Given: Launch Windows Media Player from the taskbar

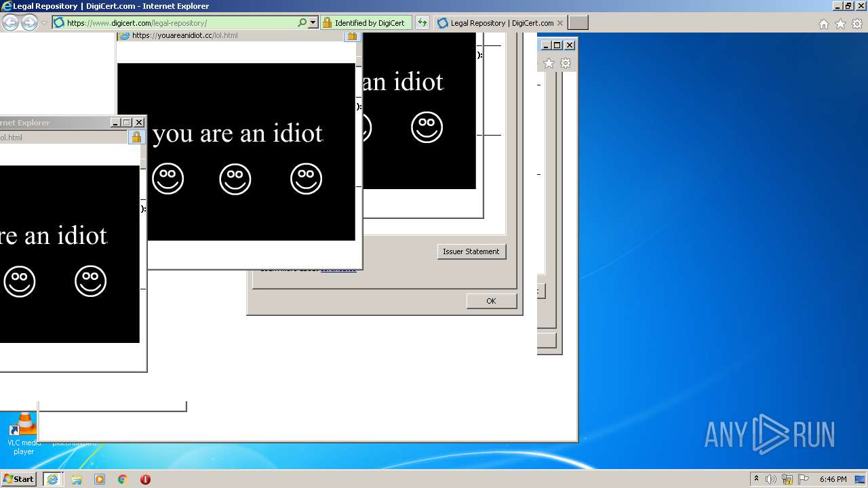Looking at the screenshot, I should pyautogui.click(x=100, y=479).
